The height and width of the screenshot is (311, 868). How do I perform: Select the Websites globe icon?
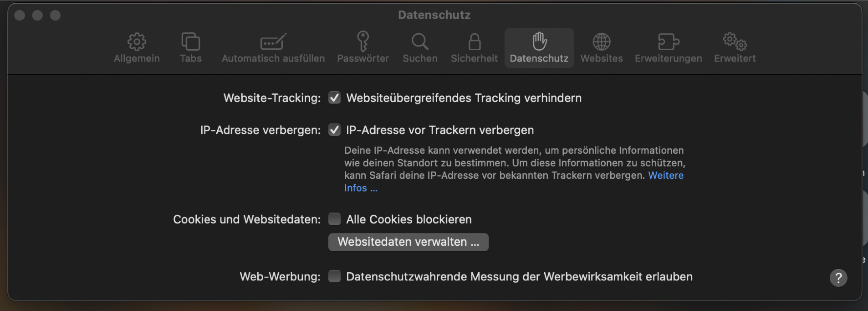pos(602,41)
